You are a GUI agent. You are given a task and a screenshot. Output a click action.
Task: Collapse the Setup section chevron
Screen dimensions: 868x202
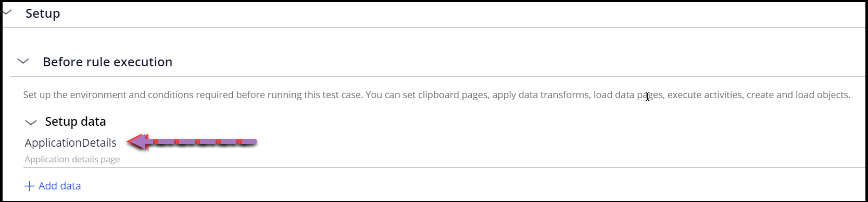pos(7,12)
